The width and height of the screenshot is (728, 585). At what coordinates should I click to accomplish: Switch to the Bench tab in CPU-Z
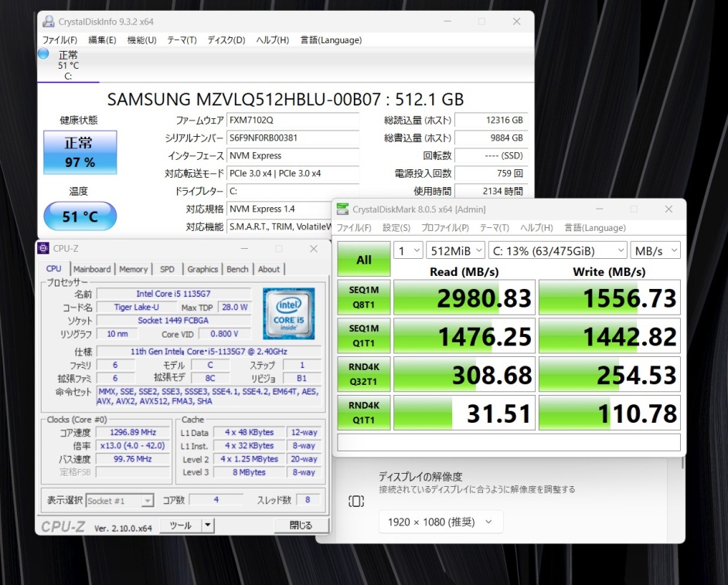point(237,269)
